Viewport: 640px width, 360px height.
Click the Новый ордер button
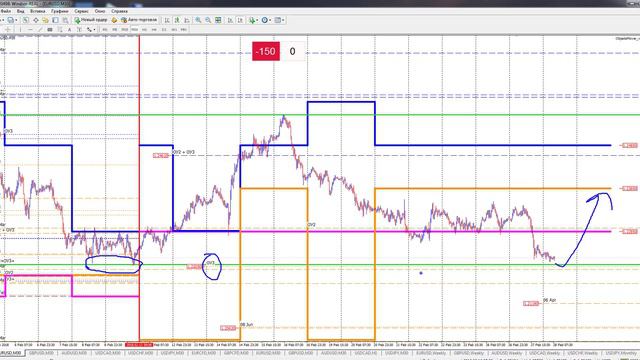(91, 20)
